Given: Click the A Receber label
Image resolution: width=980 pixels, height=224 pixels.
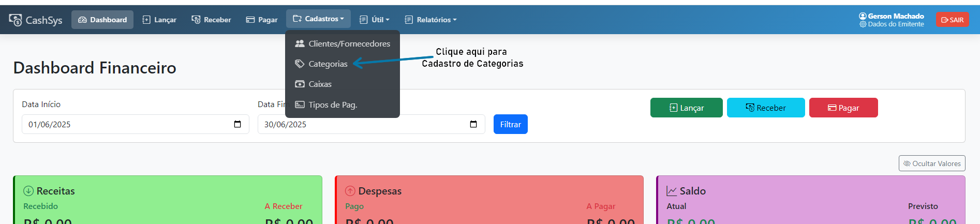Looking at the screenshot, I should [x=284, y=206].
